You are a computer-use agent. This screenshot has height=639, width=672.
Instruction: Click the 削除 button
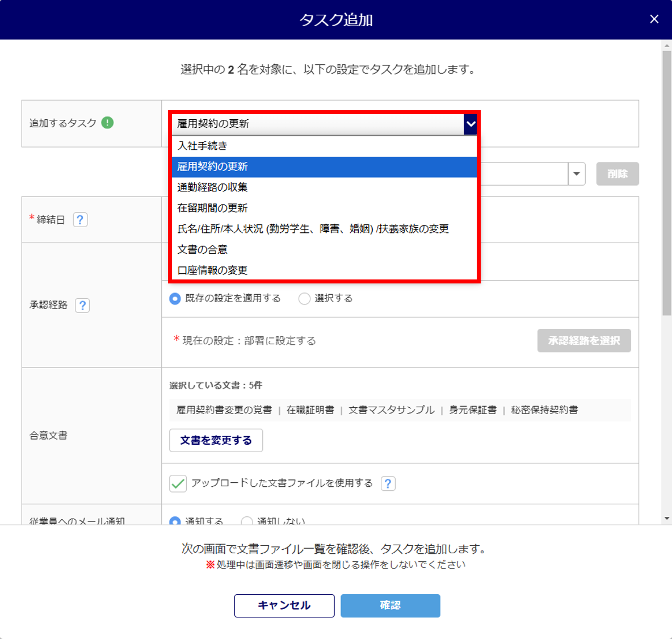[x=617, y=174]
